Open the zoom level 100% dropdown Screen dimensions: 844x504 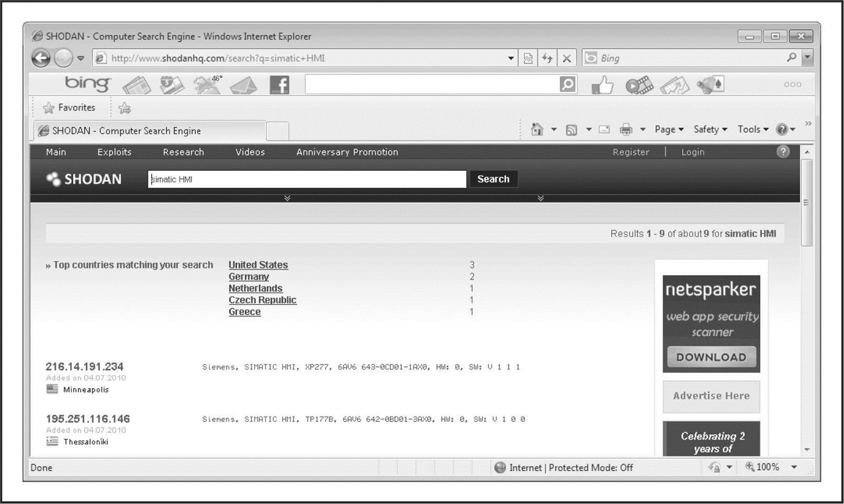[x=794, y=467]
